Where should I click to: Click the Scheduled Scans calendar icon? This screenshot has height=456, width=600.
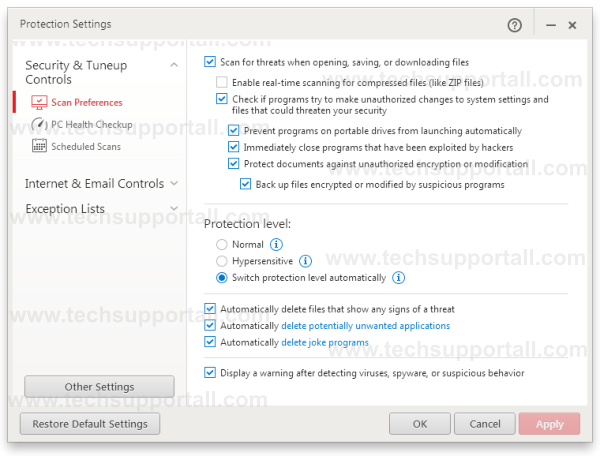pyautogui.click(x=39, y=146)
